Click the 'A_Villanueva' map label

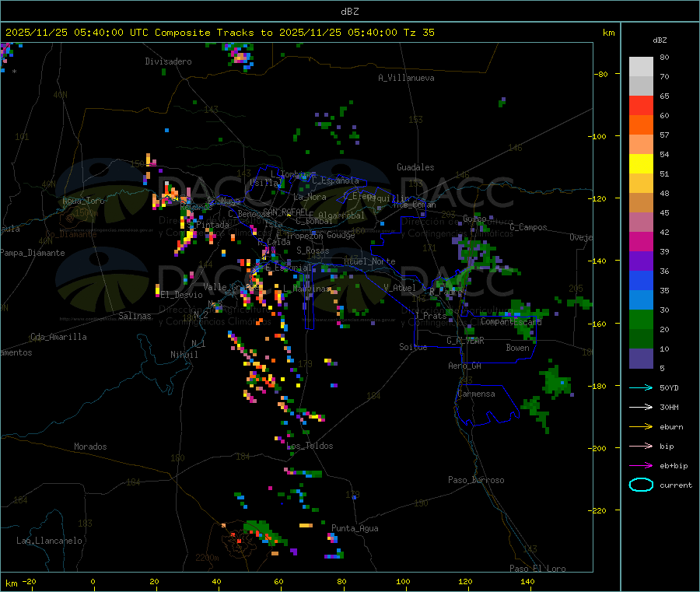coord(406,78)
